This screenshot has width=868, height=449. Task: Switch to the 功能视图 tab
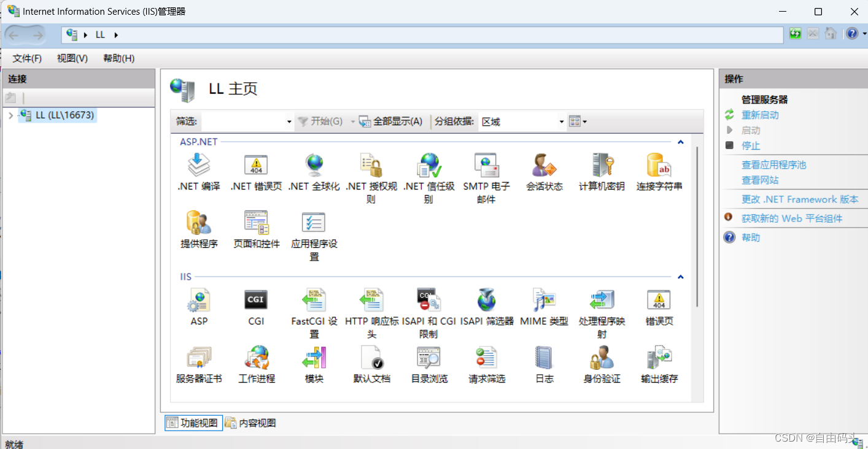click(x=193, y=423)
